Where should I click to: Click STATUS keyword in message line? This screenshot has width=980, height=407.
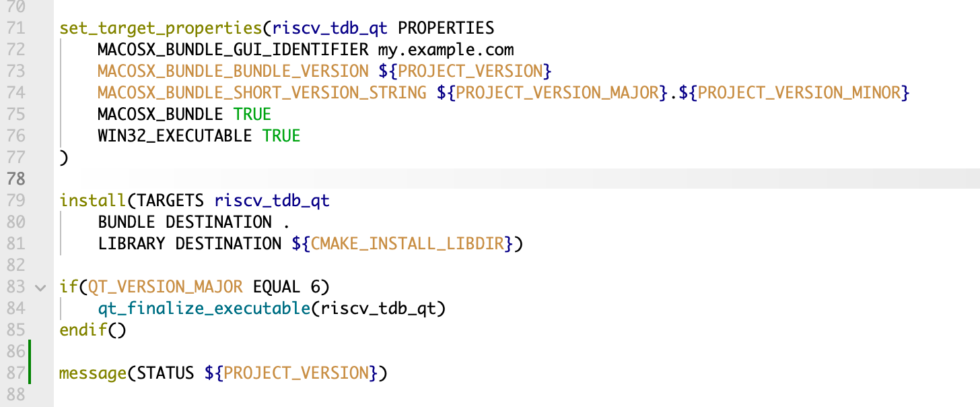(x=166, y=373)
